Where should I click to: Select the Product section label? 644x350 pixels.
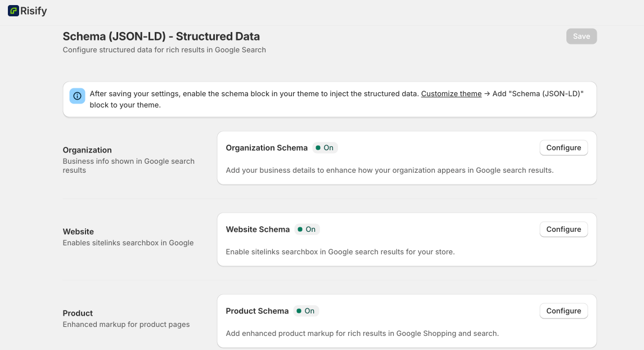coord(78,313)
